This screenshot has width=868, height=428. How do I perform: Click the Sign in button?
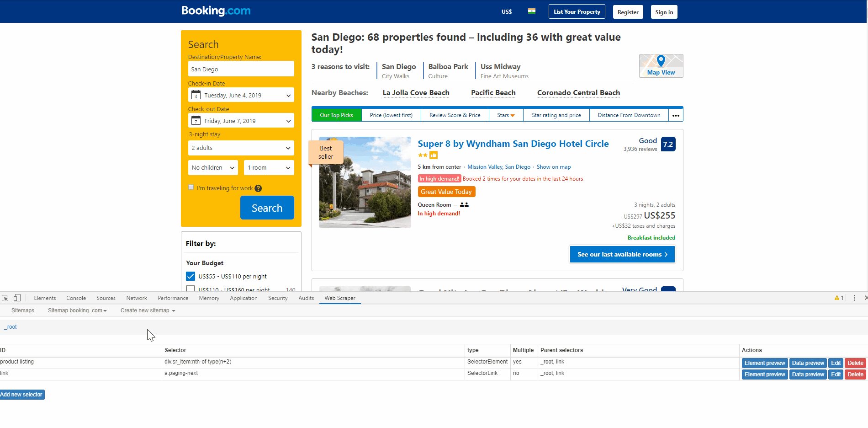coord(664,12)
